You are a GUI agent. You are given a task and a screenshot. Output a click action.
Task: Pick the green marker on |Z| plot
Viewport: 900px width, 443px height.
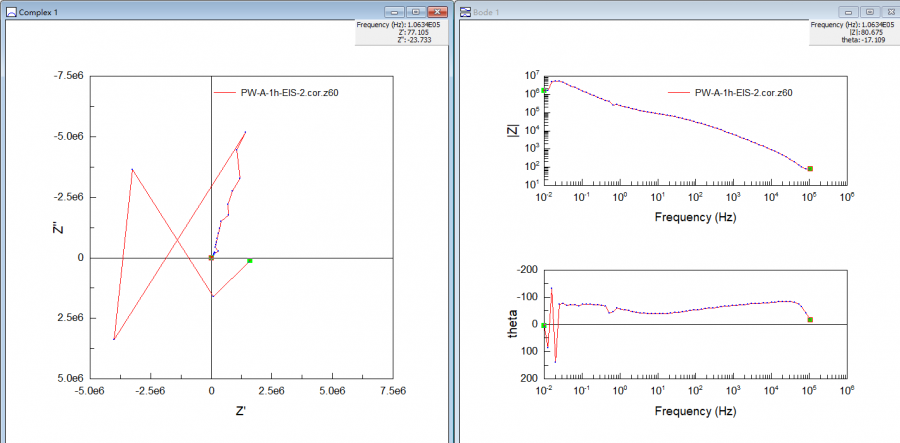(545, 90)
